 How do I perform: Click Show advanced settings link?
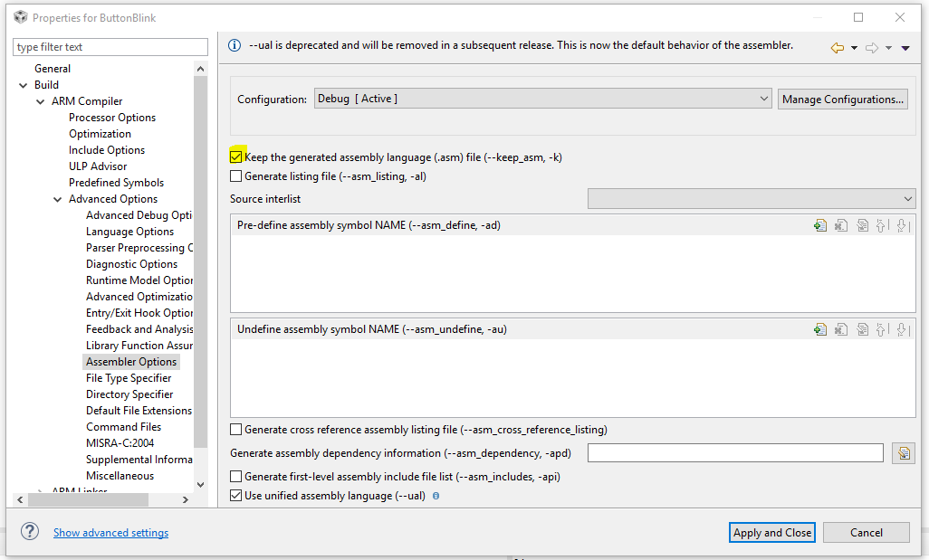(x=110, y=533)
